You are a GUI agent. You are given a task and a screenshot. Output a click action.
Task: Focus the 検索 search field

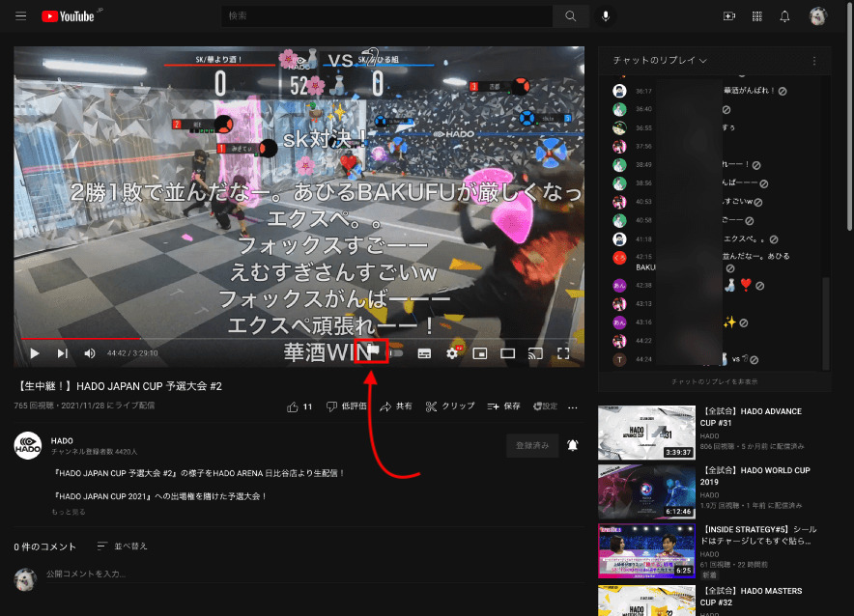[386, 15]
